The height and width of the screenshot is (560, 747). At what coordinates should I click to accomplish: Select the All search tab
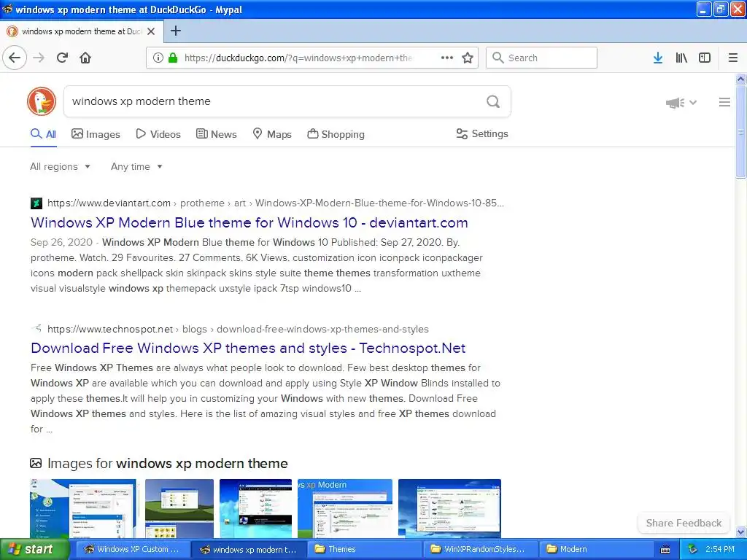(43, 134)
